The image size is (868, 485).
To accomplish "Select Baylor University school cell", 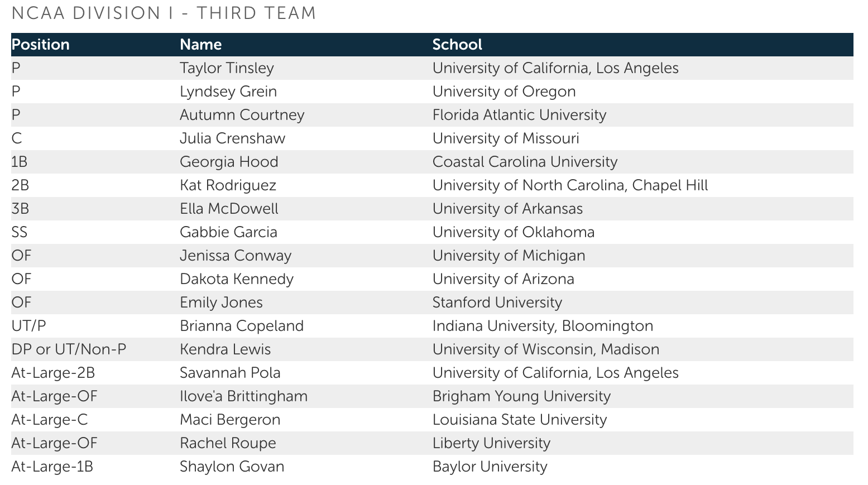I will [490, 467].
